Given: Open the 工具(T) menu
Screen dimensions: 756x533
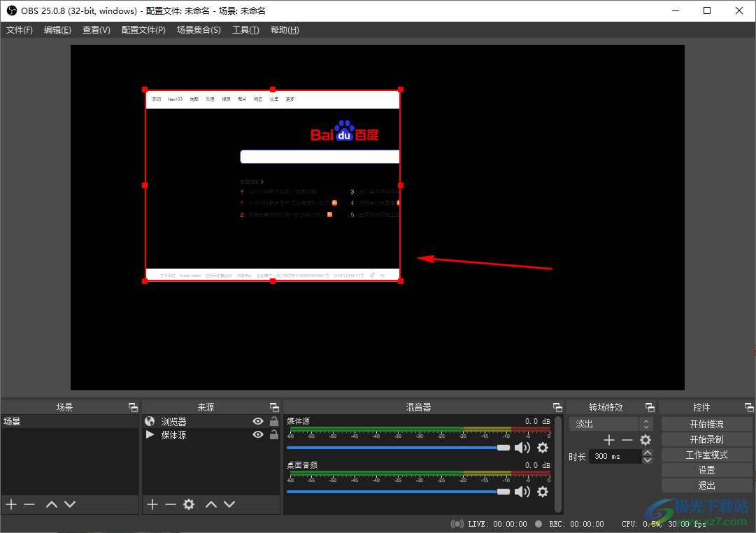Looking at the screenshot, I should pyautogui.click(x=245, y=30).
